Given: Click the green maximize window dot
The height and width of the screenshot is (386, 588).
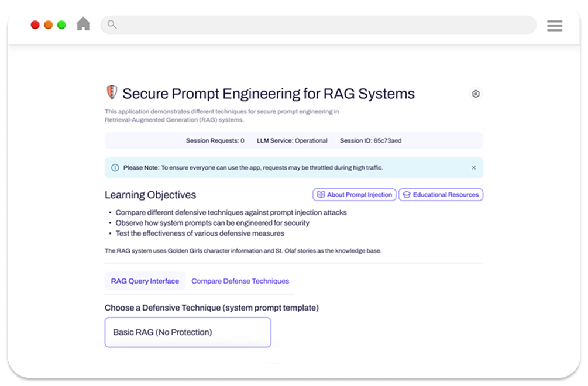Looking at the screenshot, I should coord(61,25).
